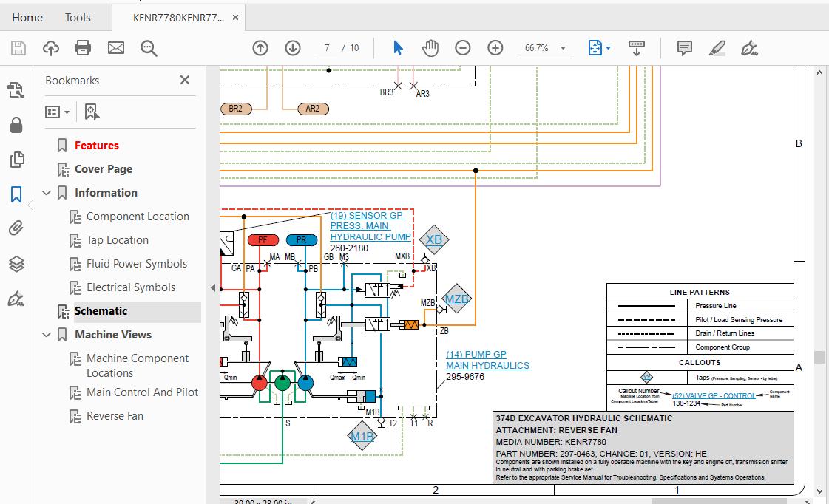Click the cloud upload icon
Viewport: 829px width, 504px height.
51,48
